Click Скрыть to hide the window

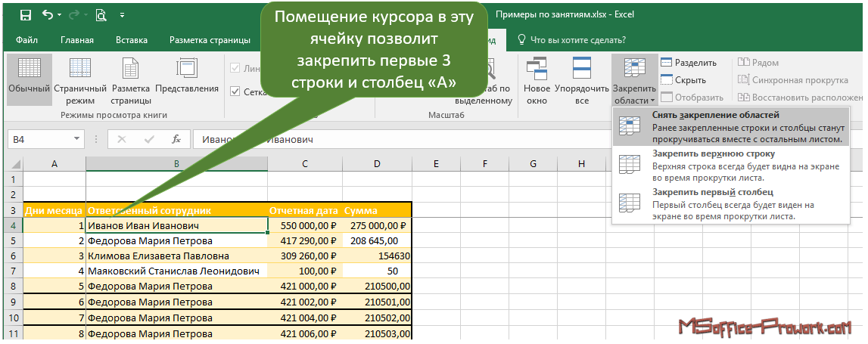[683, 80]
